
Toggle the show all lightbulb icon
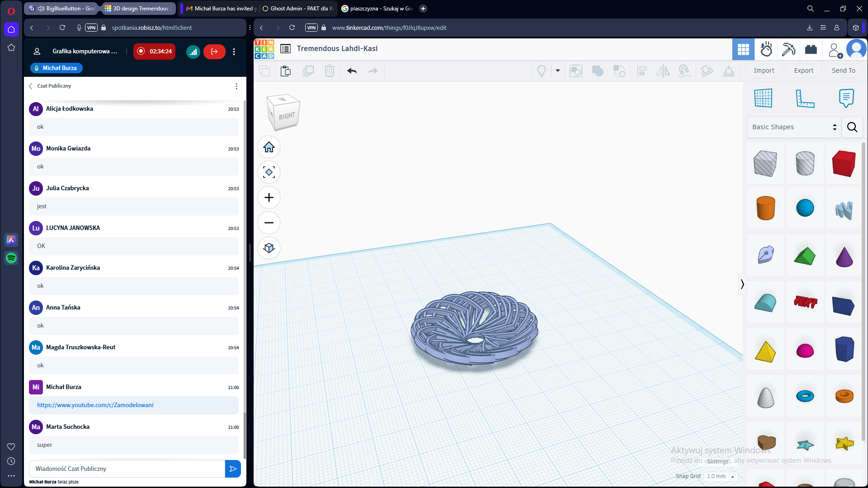click(x=541, y=71)
